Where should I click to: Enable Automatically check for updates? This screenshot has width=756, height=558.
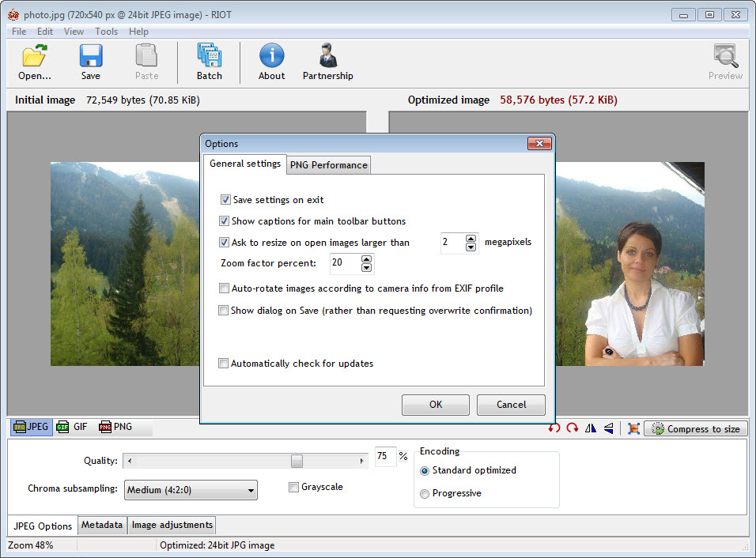click(x=225, y=364)
